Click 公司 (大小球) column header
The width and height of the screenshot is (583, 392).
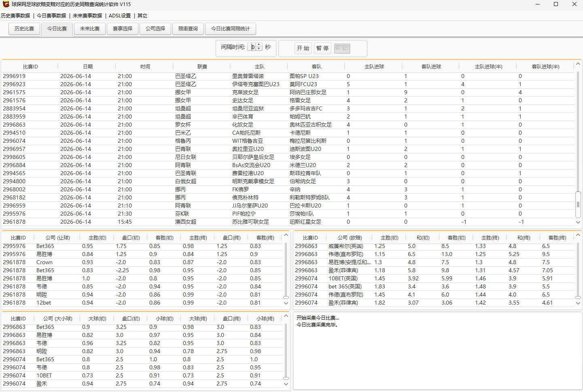tap(57, 319)
